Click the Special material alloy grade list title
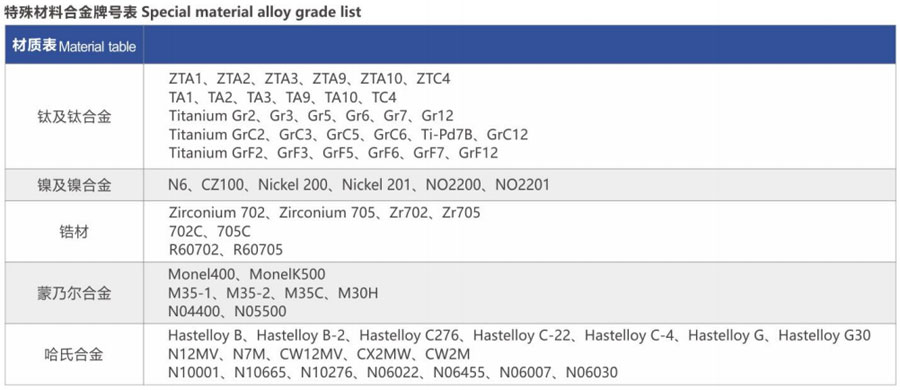Viewport: 900px width, 390px height. coord(251,11)
